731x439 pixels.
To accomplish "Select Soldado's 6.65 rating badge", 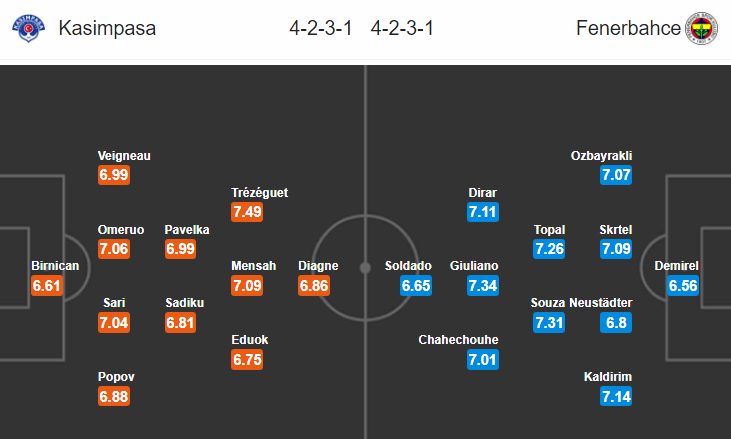I will pos(416,286).
